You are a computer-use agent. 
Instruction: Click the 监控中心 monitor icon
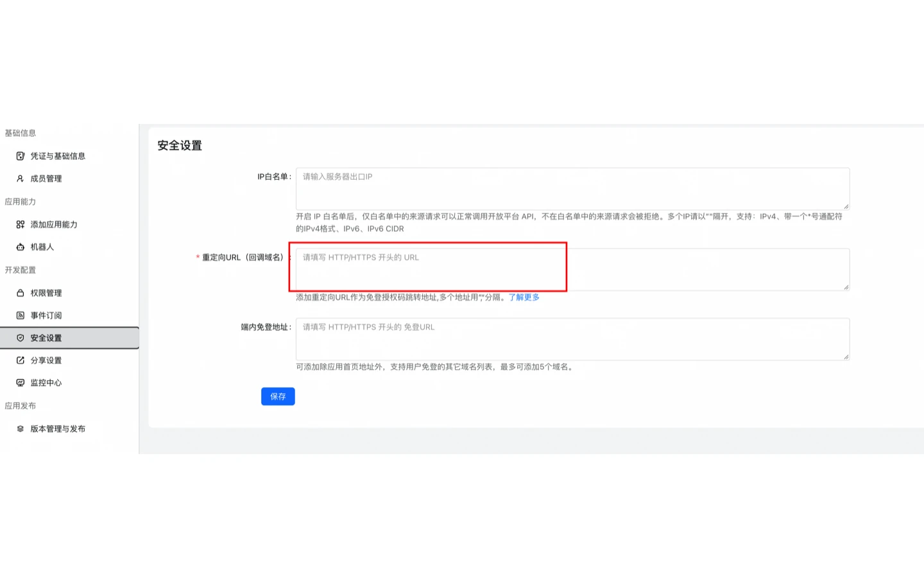point(21,383)
